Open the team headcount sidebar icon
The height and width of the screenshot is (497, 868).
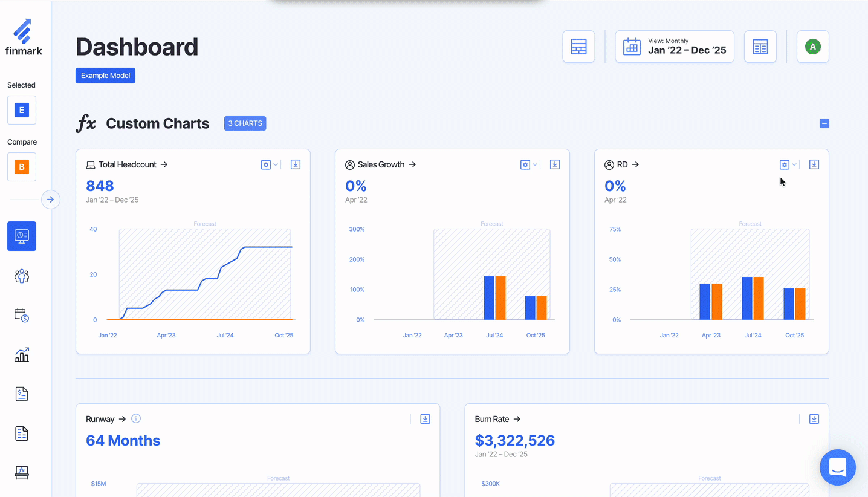click(x=22, y=276)
